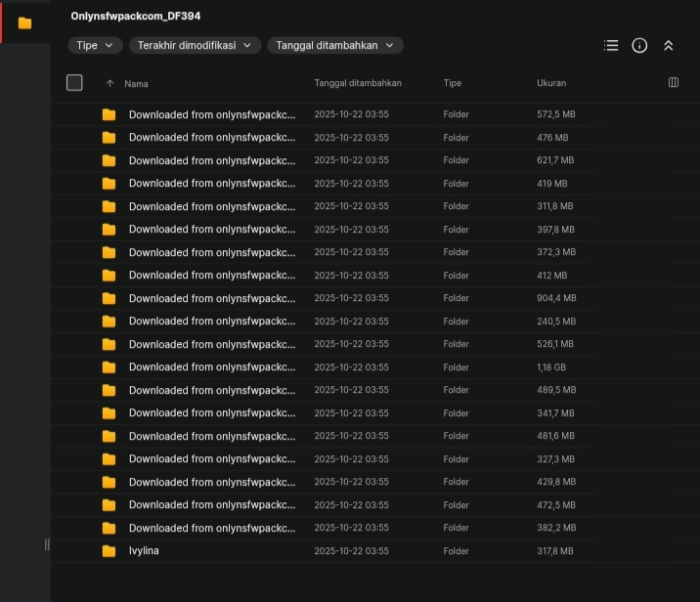The height and width of the screenshot is (602, 700).
Task: Sort by the Nama column header
Action: 137,83
